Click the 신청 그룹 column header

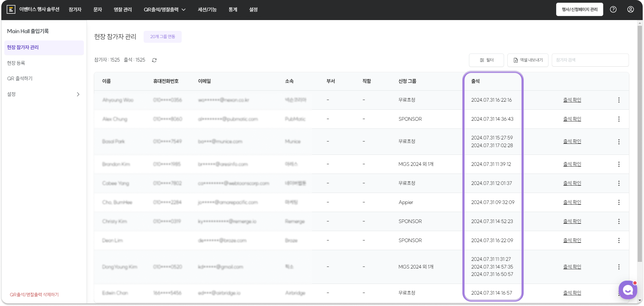[407, 81]
